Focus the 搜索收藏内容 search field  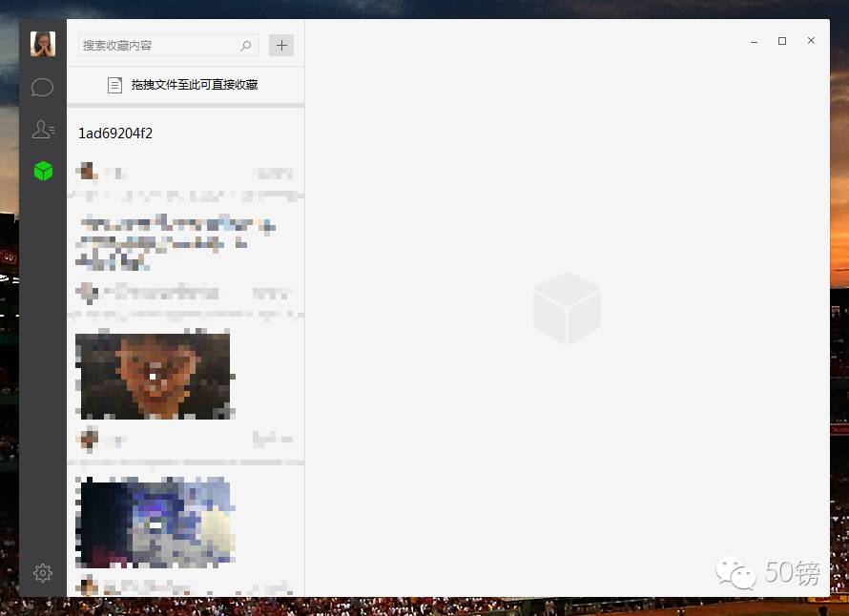[169, 46]
